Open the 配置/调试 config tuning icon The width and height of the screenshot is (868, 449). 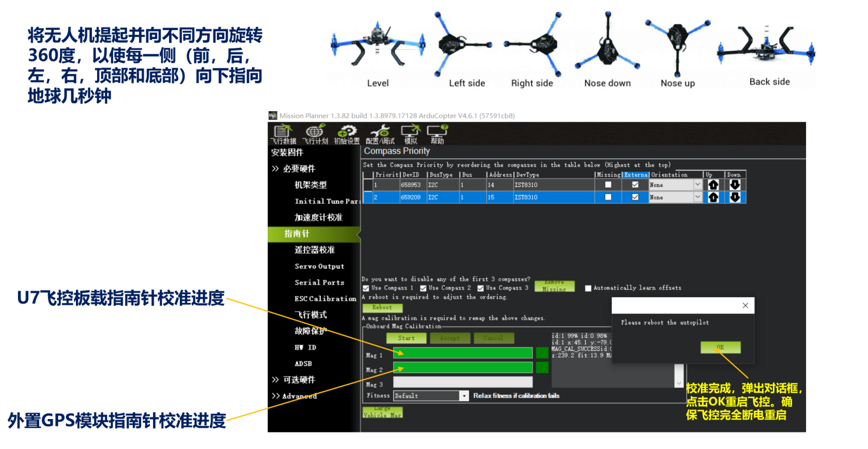coord(380,134)
